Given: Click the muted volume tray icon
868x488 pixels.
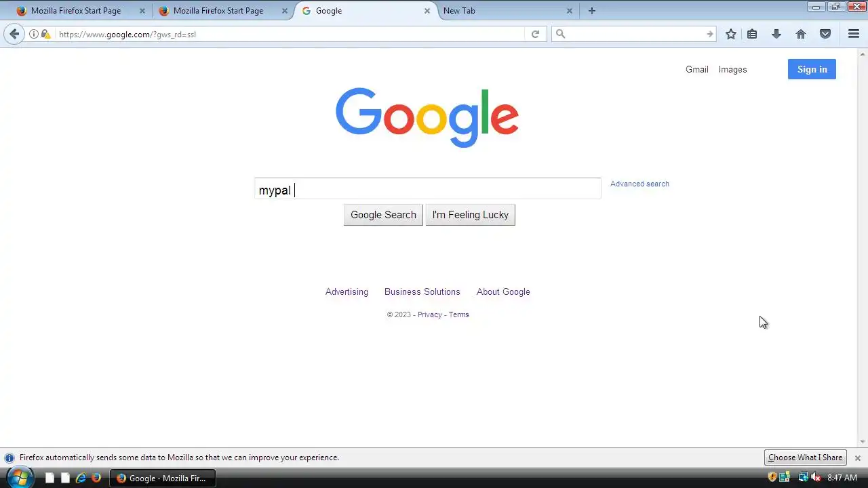Looking at the screenshot, I should [x=816, y=477].
